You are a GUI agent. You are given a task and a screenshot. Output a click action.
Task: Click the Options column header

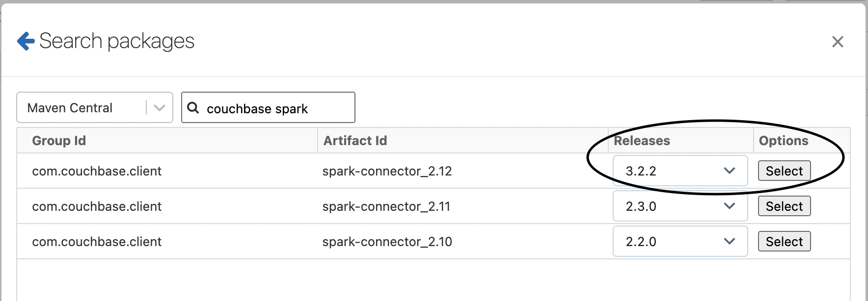pos(783,141)
